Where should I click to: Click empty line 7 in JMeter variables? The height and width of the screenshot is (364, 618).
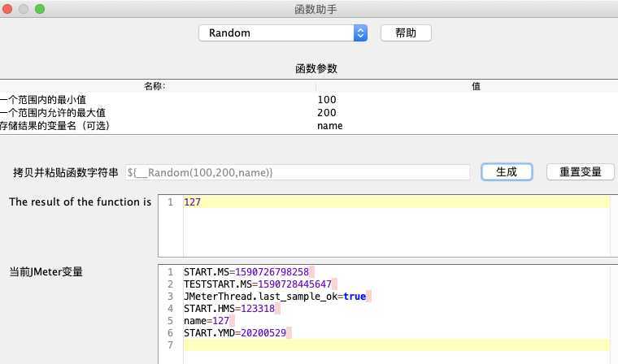coord(396,345)
